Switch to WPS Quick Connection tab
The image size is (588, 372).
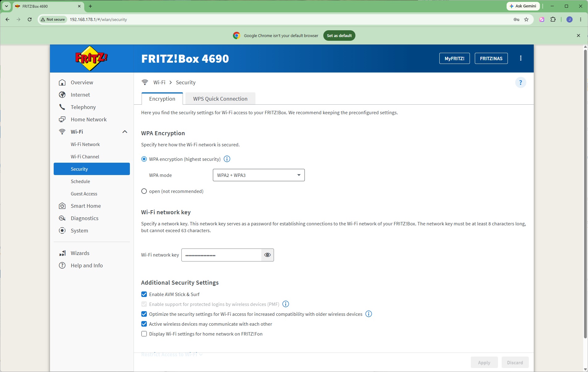(220, 99)
